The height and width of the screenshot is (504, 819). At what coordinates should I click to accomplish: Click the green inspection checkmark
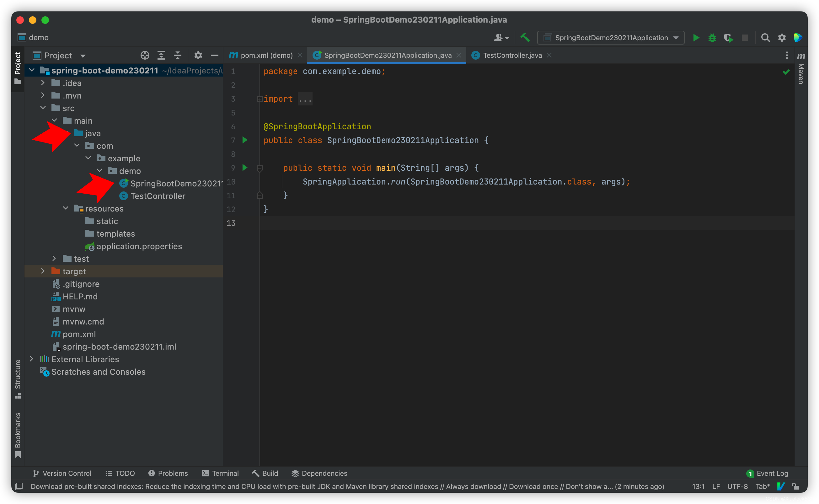[x=786, y=72]
